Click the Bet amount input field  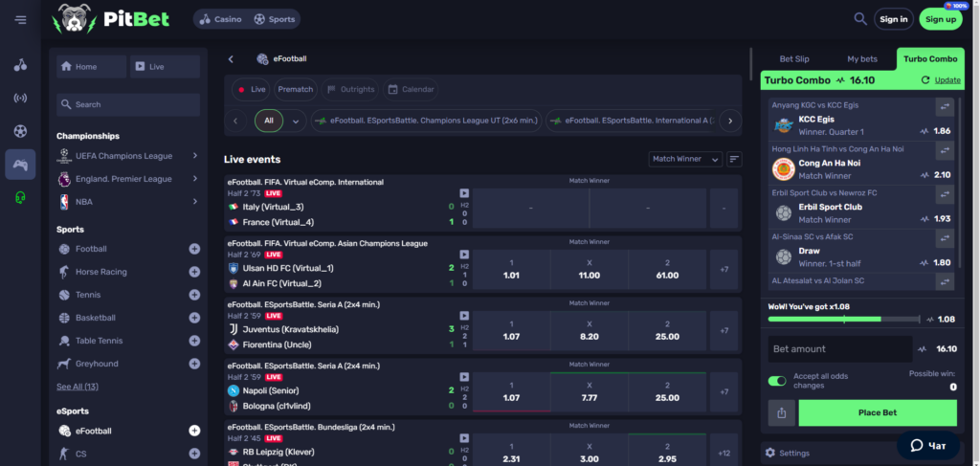click(839, 349)
